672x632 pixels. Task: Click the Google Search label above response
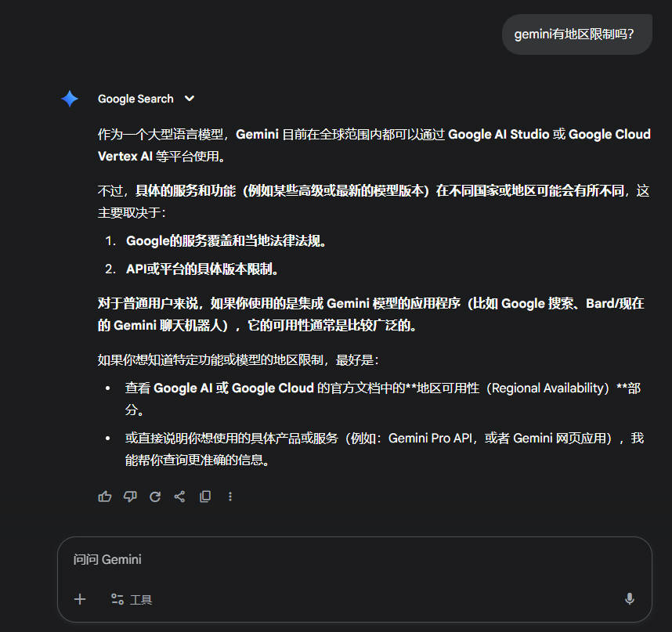coord(135,99)
